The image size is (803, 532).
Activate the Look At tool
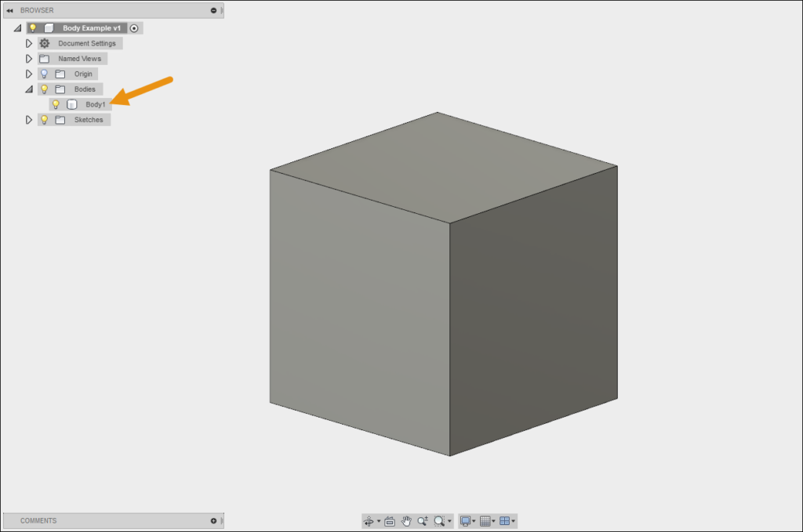click(x=389, y=521)
